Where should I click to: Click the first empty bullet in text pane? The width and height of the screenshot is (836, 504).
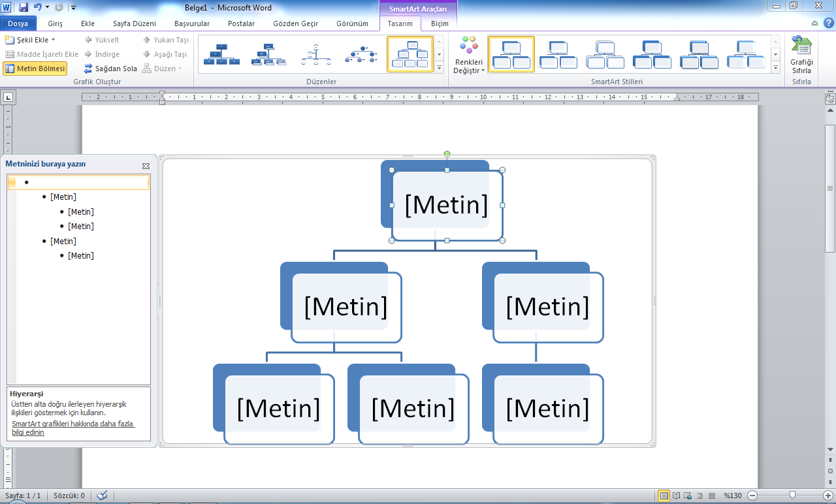coord(78,182)
